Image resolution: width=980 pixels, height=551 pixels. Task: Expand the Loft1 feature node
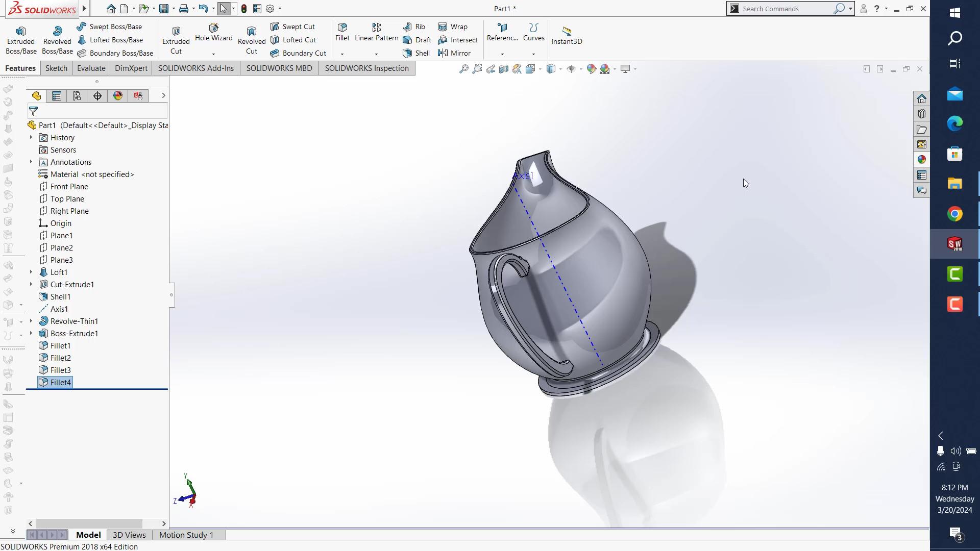[31, 272]
